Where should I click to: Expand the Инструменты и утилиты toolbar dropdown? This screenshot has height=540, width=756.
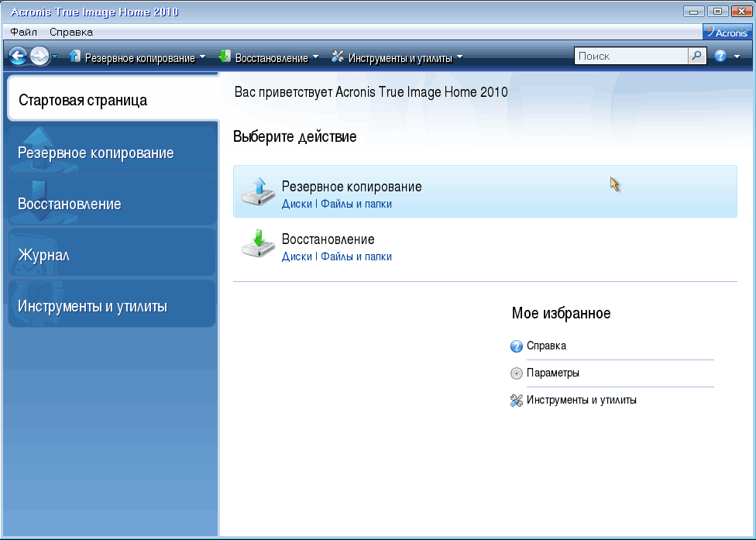[459, 57]
